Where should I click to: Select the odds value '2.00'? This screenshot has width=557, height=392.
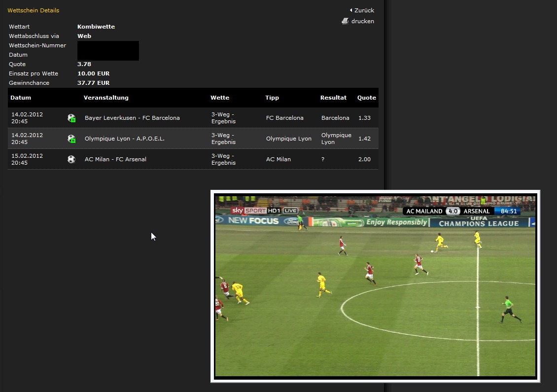pyautogui.click(x=364, y=159)
